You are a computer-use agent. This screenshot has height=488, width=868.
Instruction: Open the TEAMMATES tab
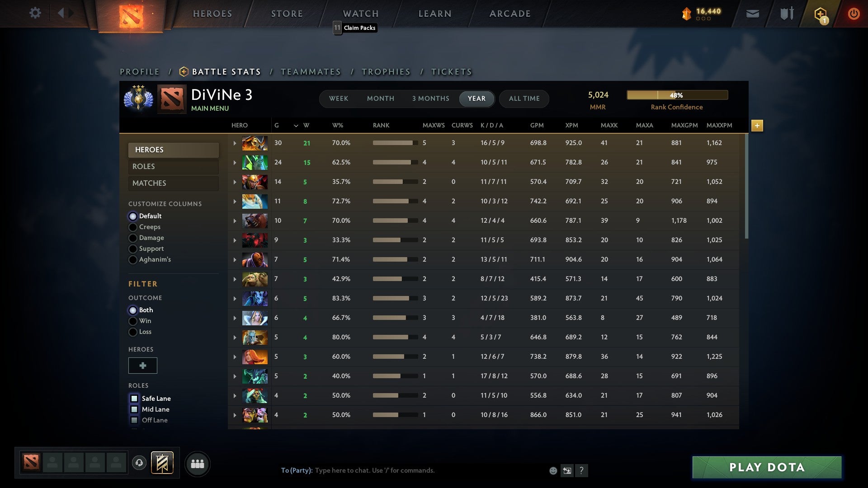(x=311, y=71)
